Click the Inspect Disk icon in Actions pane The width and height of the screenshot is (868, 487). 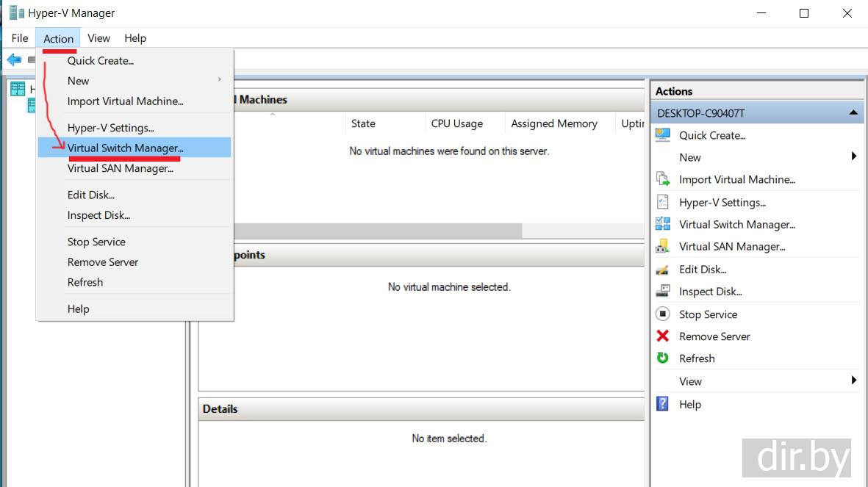(x=663, y=291)
